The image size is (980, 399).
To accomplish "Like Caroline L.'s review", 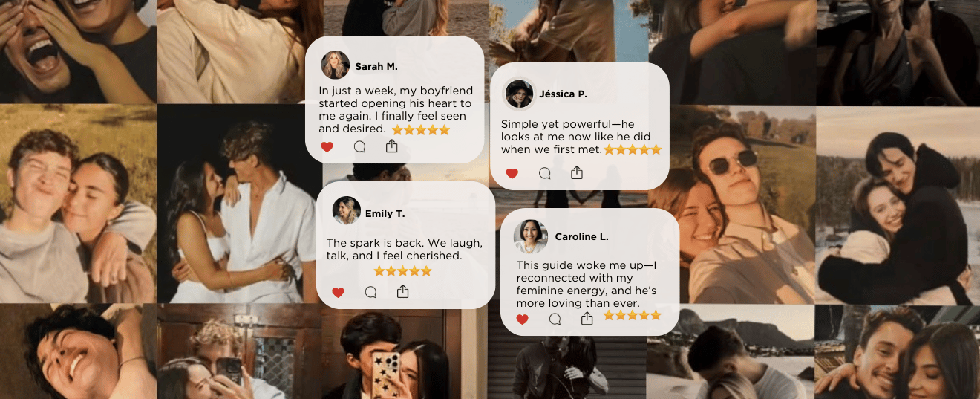I will 522,319.
